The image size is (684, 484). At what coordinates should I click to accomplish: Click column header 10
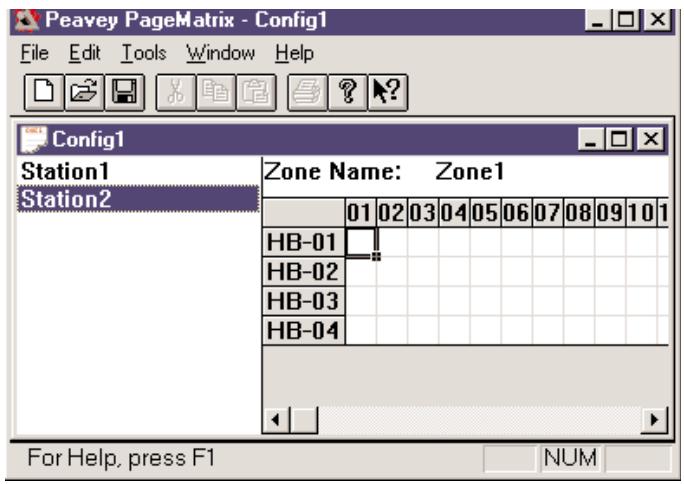pyautogui.click(x=641, y=213)
